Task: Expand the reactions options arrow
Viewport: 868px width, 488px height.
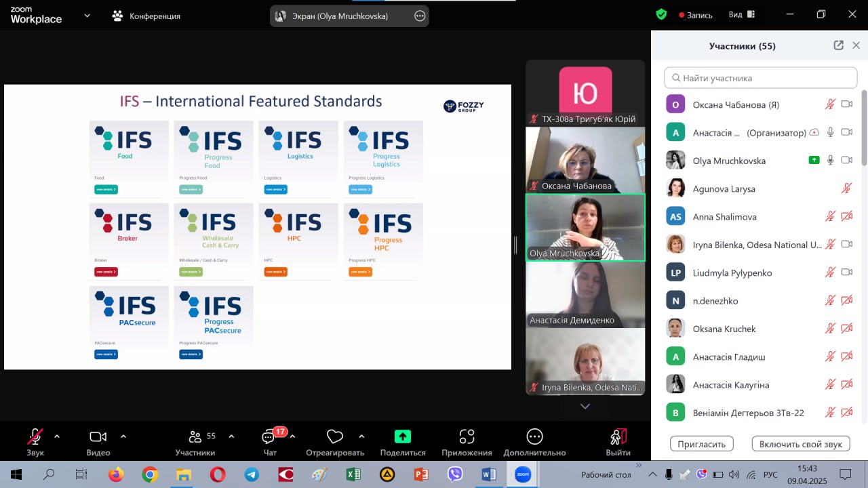Action: [x=361, y=436]
